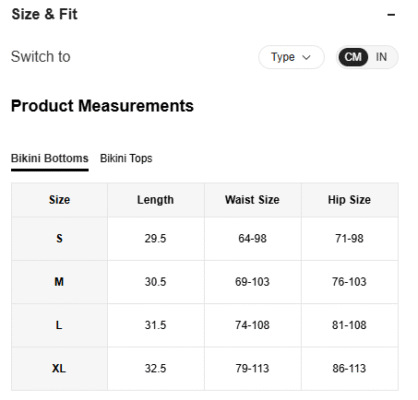Select the XL size row label
This screenshot has width=418, height=400.
60,369
